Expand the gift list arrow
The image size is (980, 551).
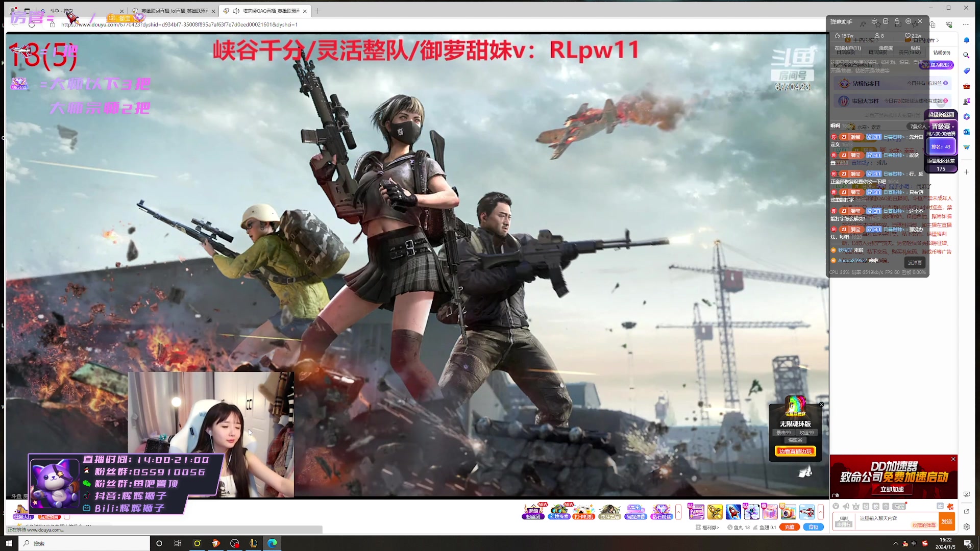tap(821, 511)
